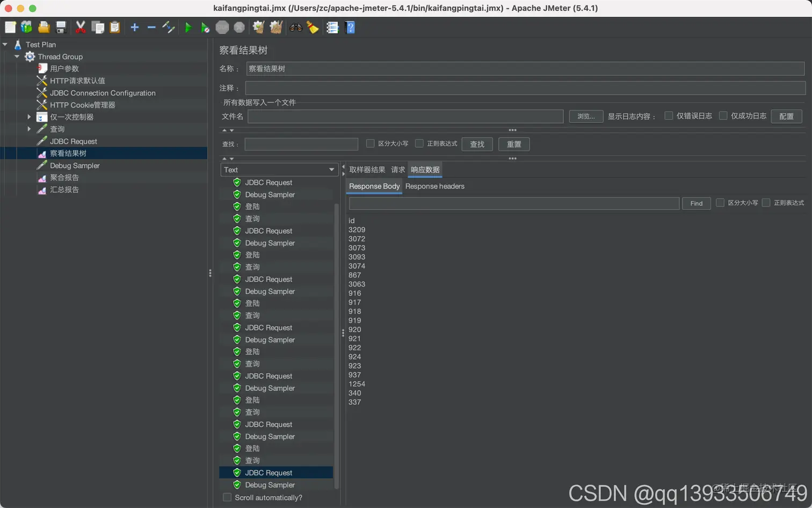The height and width of the screenshot is (508, 812).
Task: Expand the 仅一次控制器 node
Action: pyautogui.click(x=30, y=117)
